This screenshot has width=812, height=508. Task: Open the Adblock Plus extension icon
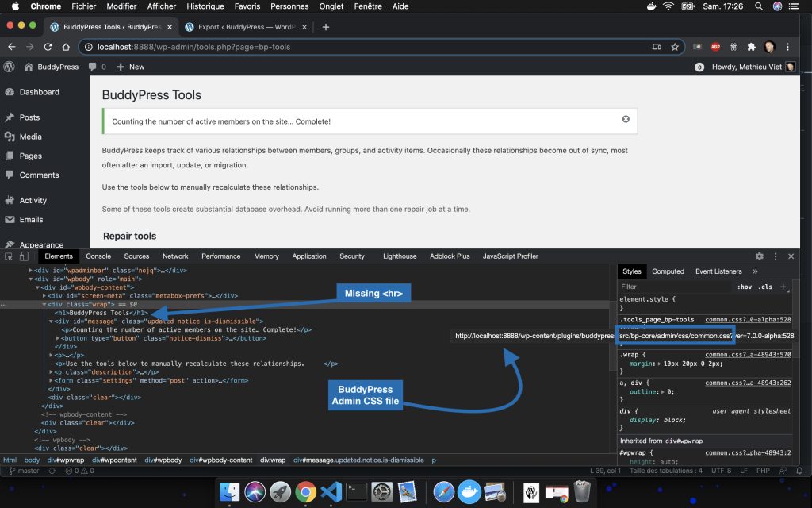pyautogui.click(x=716, y=47)
